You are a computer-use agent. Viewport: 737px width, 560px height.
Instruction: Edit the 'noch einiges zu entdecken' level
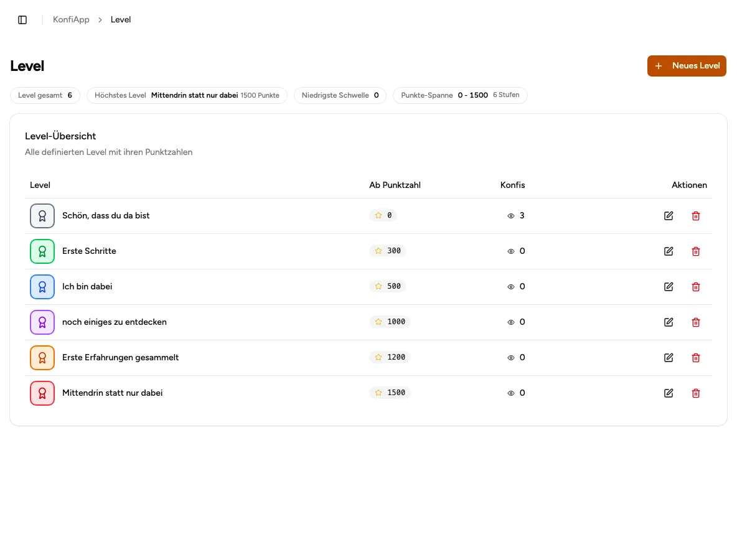pos(669,322)
